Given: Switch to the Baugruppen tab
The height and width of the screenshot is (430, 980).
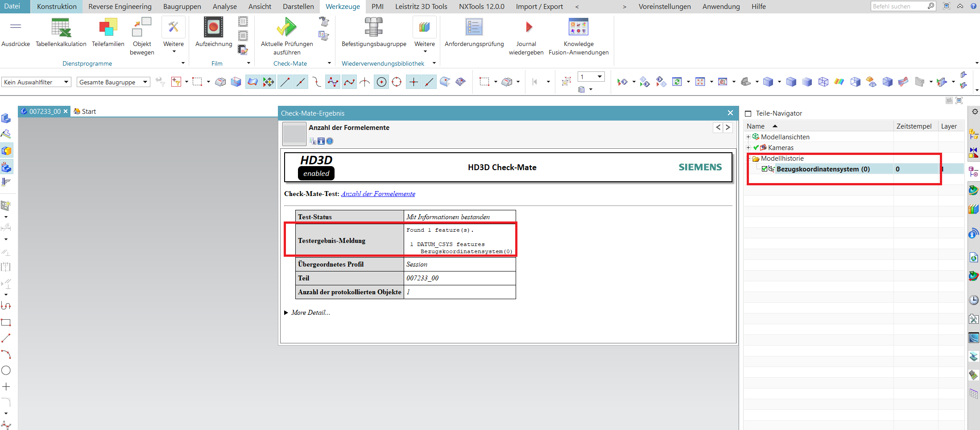Looking at the screenshot, I should (182, 6).
